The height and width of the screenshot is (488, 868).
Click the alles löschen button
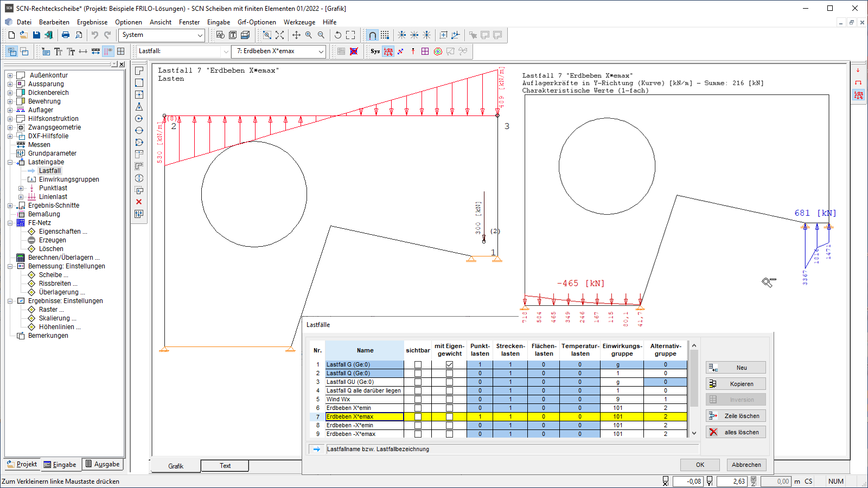tap(736, 432)
